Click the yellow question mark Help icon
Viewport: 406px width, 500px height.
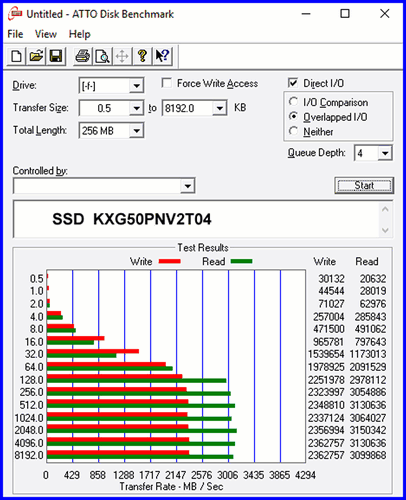[142, 56]
